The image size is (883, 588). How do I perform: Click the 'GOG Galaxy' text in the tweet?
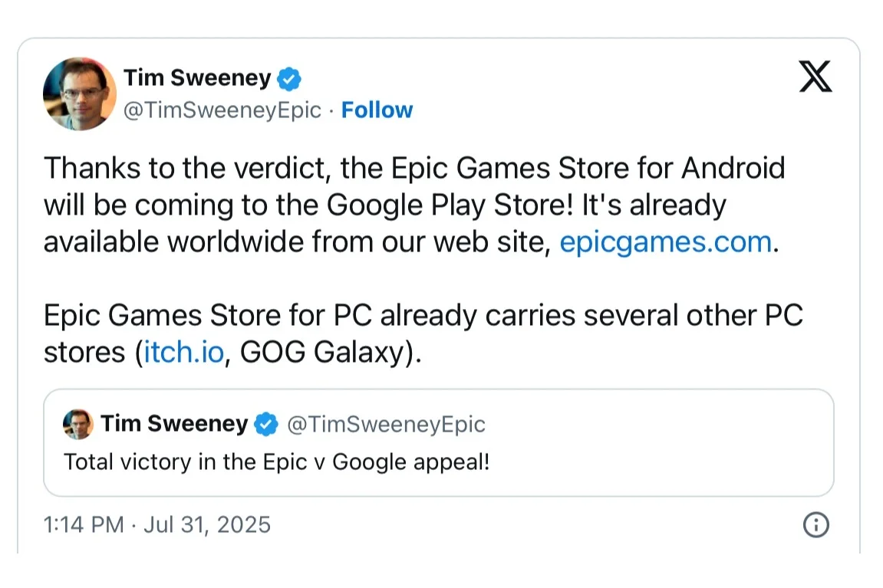[322, 353]
